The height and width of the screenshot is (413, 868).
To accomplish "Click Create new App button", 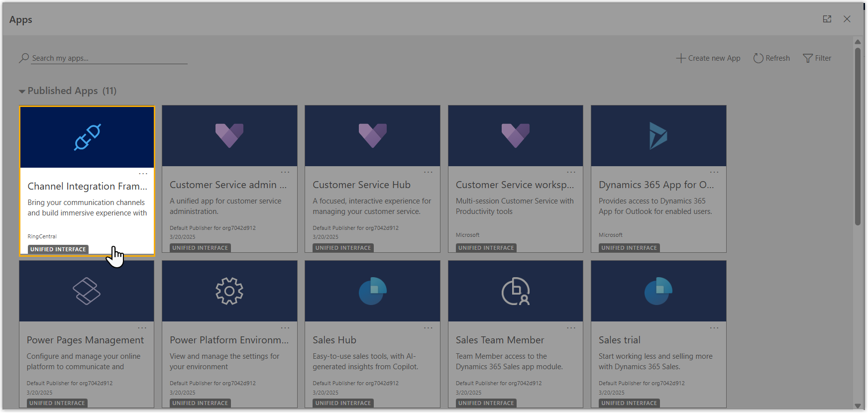I will click(x=708, y=58).
